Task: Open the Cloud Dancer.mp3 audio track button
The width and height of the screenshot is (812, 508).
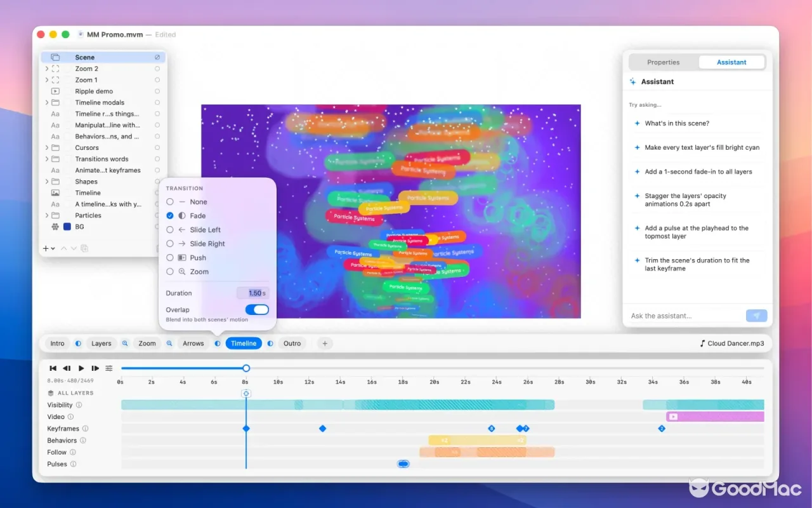Action: tap(731, 344)
